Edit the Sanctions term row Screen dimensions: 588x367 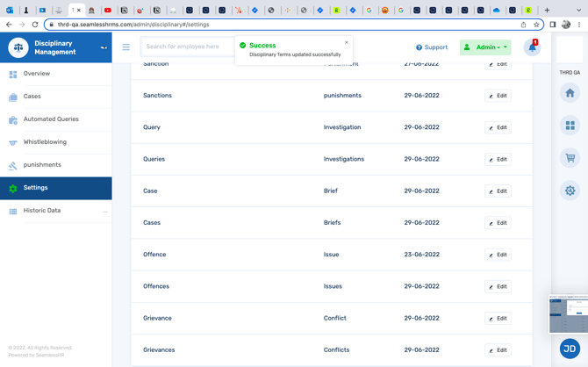(x=498, y=96)
